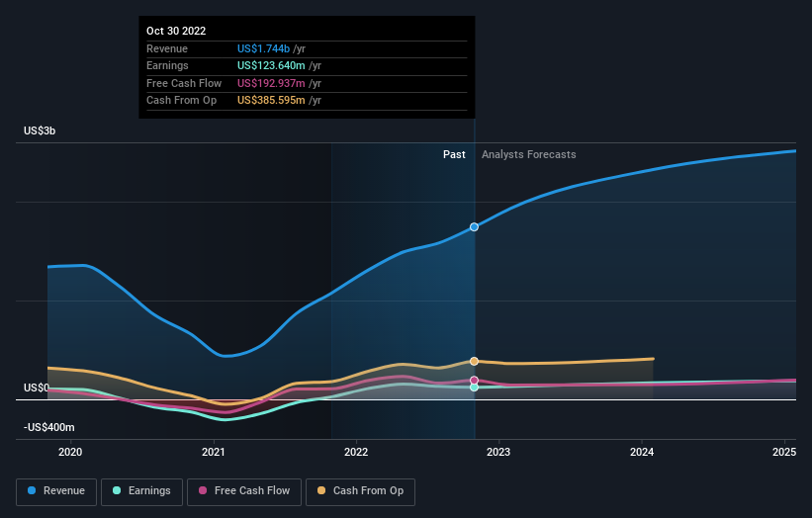Screen dimensions: 812x518
Task: Select the orange Cash From Op data point
Action: pos(474,361)
